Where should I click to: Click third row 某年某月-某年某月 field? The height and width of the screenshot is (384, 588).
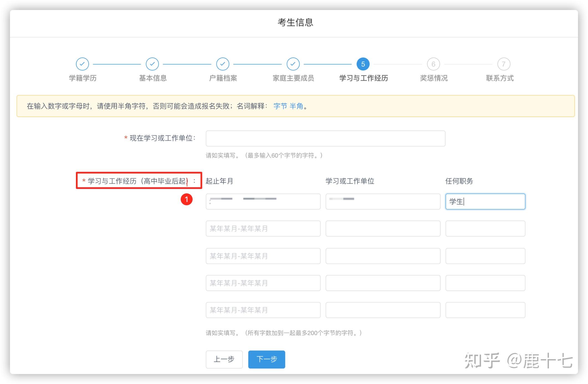pyautogui.click(x=263, y=256)
